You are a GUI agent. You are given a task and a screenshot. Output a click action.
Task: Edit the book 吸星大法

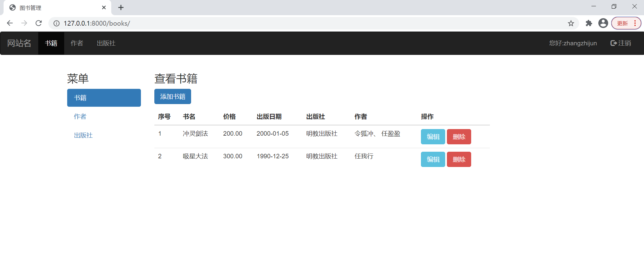coord(433,159)
